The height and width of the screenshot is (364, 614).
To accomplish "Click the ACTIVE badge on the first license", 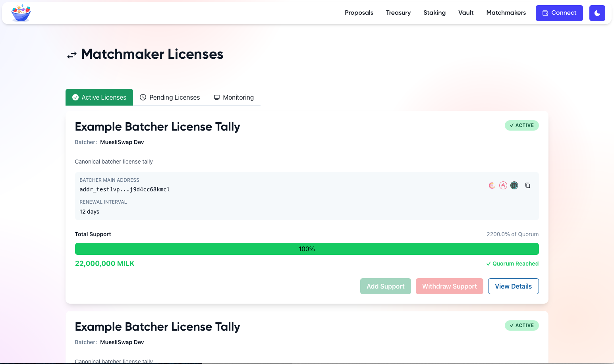I will click(521, 125).
